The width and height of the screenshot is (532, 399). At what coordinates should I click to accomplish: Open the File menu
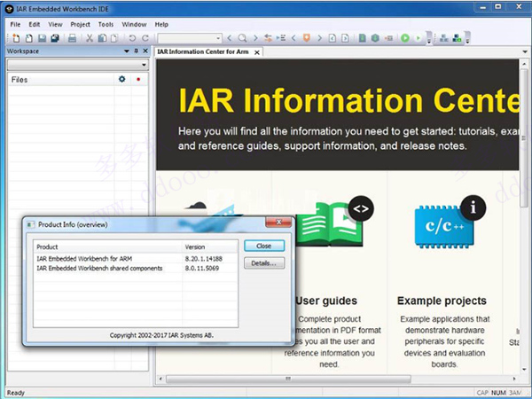tap(15, 25)
